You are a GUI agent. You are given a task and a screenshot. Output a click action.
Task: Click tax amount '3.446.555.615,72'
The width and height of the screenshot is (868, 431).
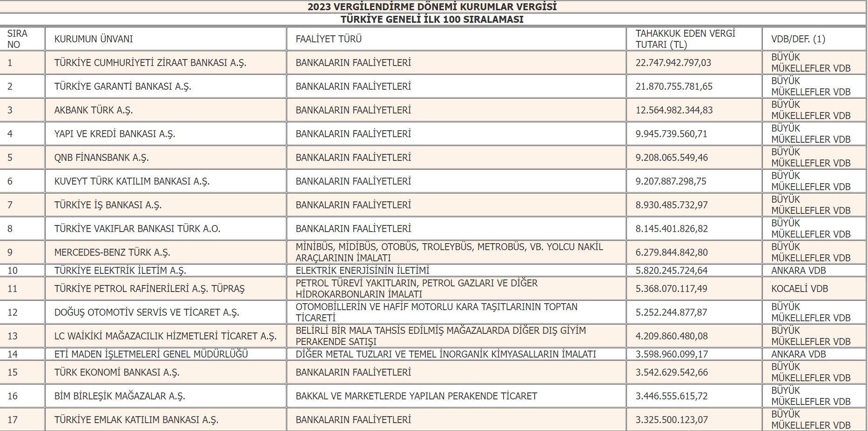tap(672, 396)
